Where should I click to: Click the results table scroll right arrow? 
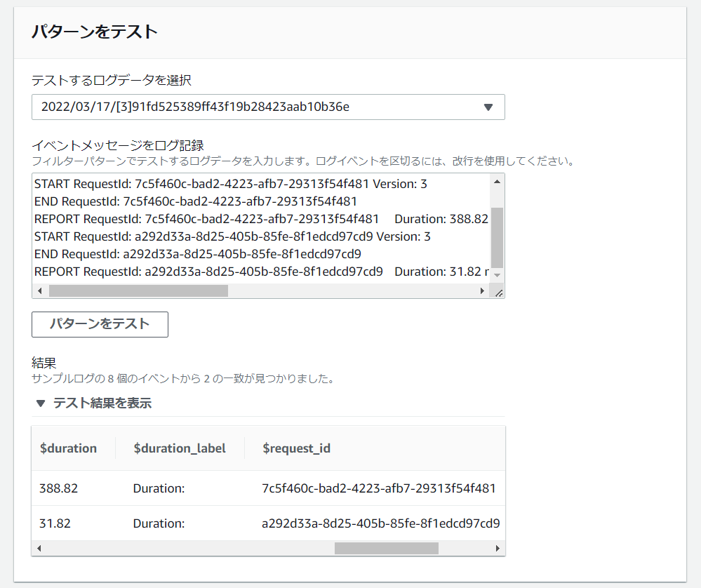pos(498,548)
